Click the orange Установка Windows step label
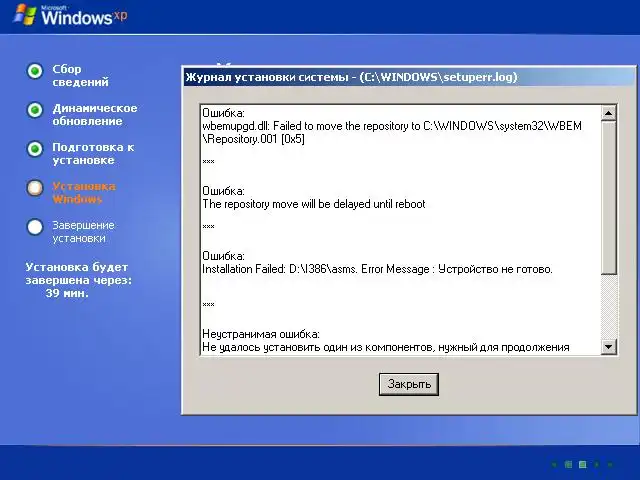640x480 pixels. pyautogui.click(x=84, y=193)
